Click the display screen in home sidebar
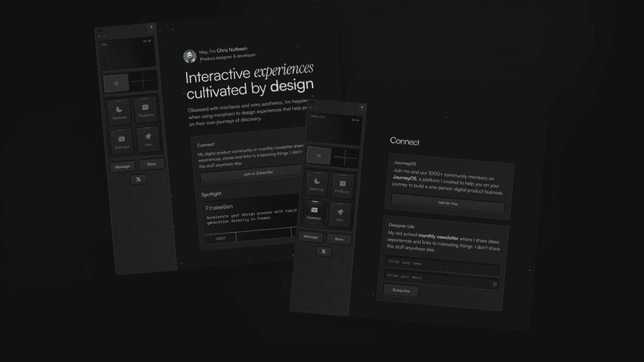 [128, 55]
